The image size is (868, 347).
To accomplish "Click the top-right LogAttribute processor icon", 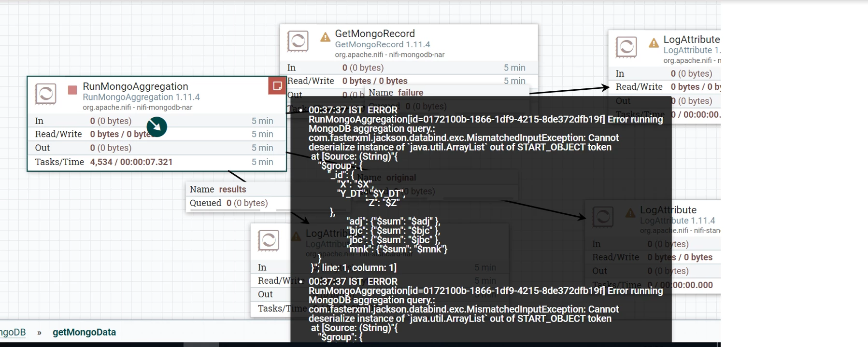I will pos(626,47).
